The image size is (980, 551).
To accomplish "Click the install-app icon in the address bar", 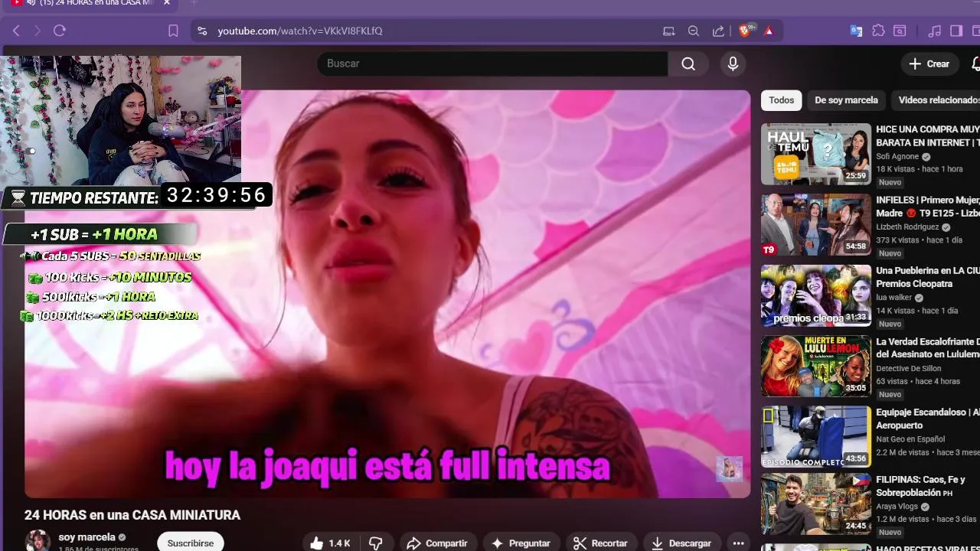I will click(669, 31).
